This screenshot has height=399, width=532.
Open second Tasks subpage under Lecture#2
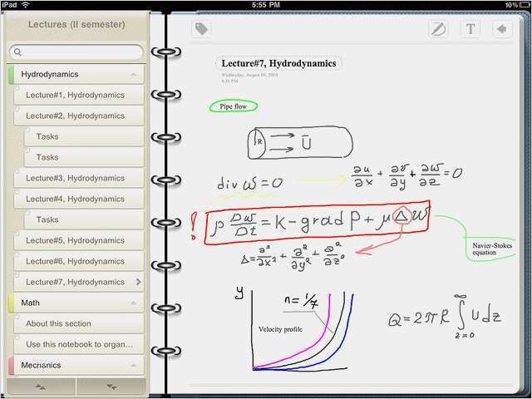[x=84, y=157]
